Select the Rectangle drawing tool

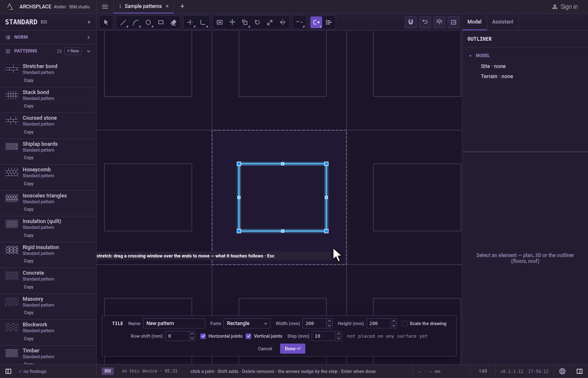(161, 22)
